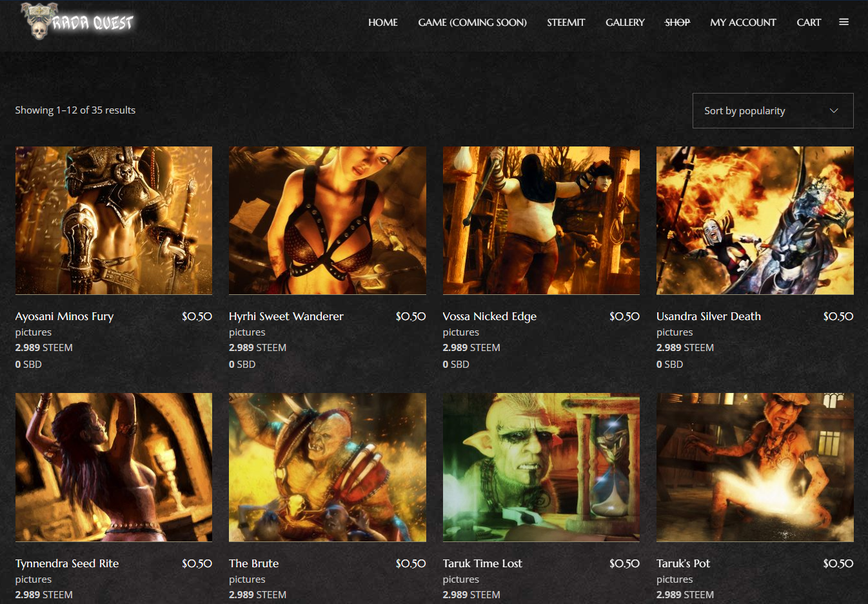Click the $0.50 price of Ayosani Minos Fury

point(197,316)
